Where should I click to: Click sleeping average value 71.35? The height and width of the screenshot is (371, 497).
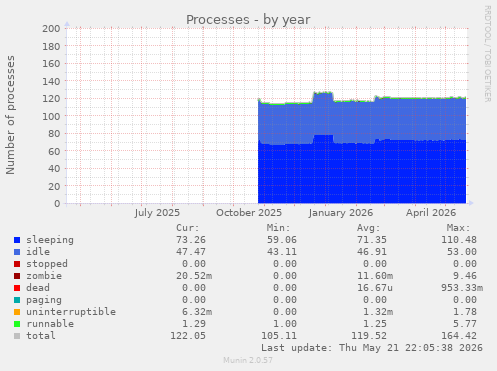[x=372, y=240]
